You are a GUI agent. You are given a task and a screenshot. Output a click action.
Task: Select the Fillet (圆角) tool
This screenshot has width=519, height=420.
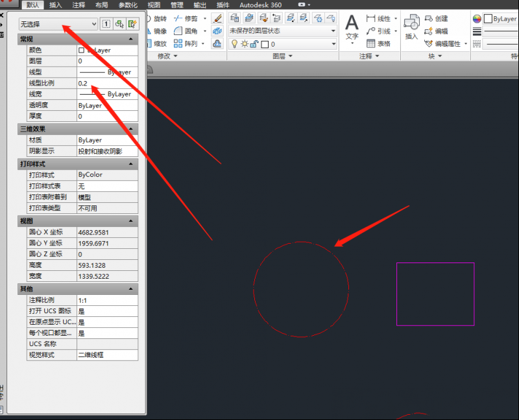tap(186, 31)
